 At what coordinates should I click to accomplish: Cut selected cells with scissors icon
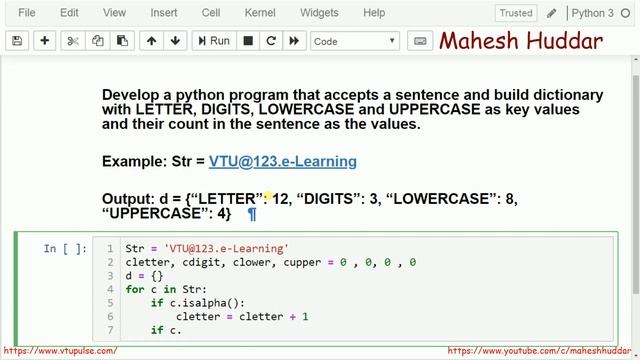coord(73,41)
